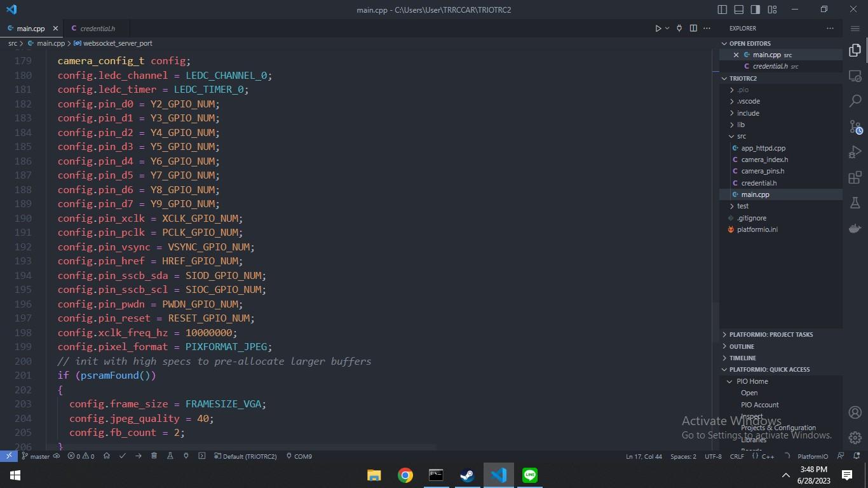Collapse the TRIOTRC2 folder section
The width and height of the screenshot is (868, 488).
coord(781,79)
